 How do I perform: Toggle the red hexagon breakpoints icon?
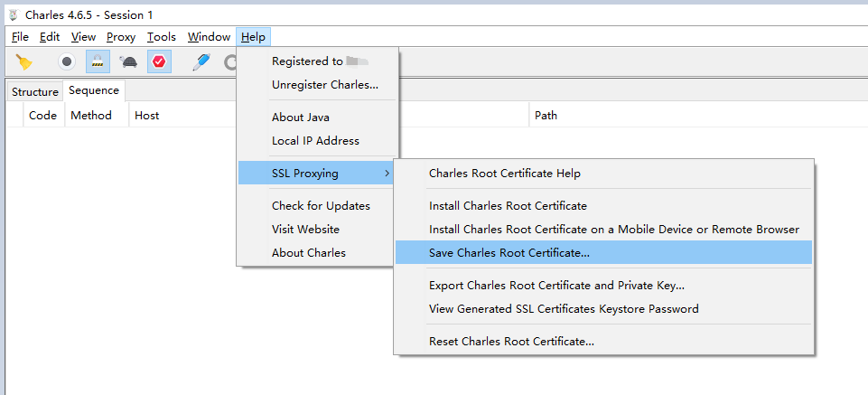[x=160, y=61]
